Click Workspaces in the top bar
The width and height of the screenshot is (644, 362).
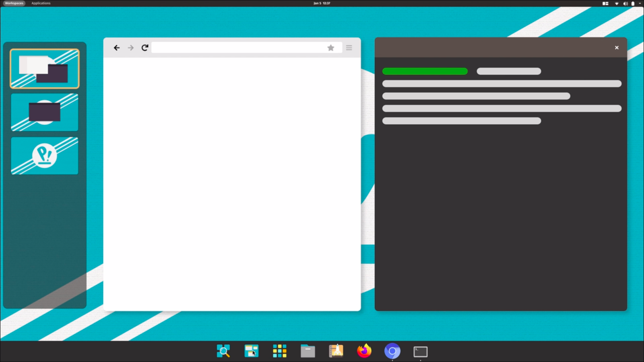point(14,3)
